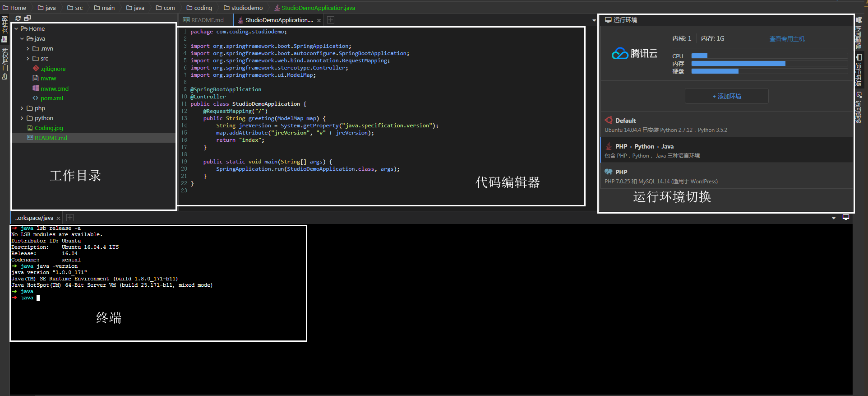Add a new editor tab with plus icon
868x396 pixels.
(331, 20)
